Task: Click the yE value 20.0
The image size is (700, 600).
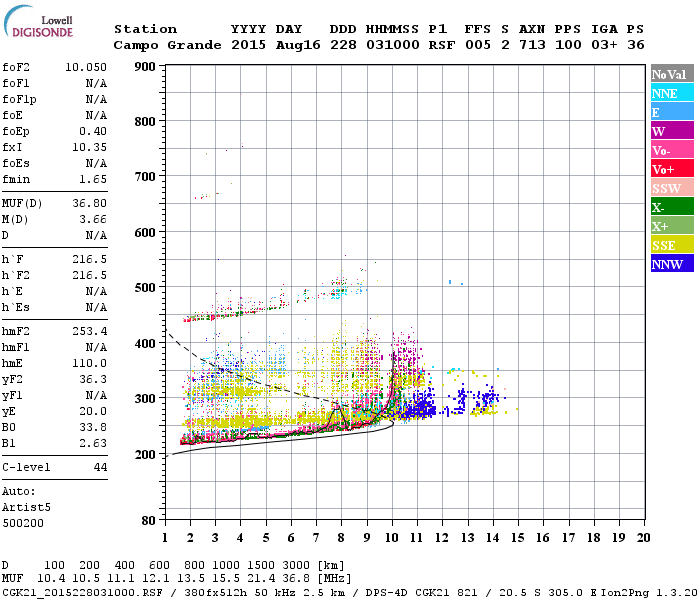Action: pos(93,411)
